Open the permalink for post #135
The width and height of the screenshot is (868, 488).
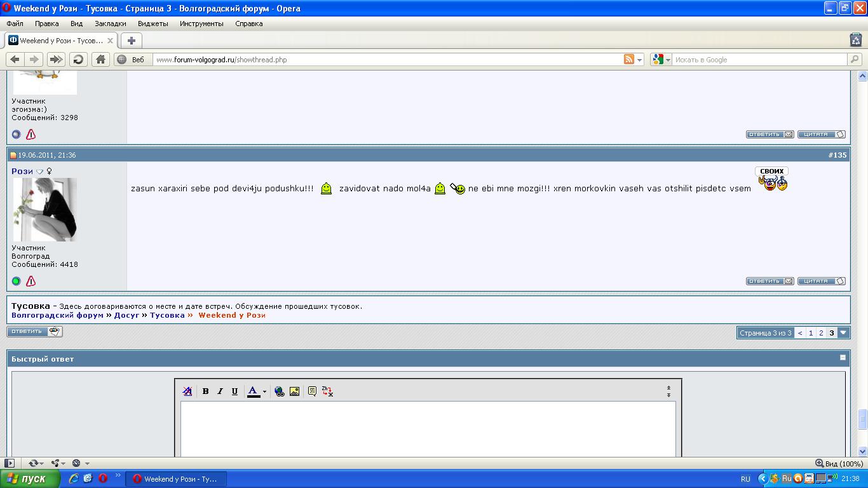(x=837, y=155)
